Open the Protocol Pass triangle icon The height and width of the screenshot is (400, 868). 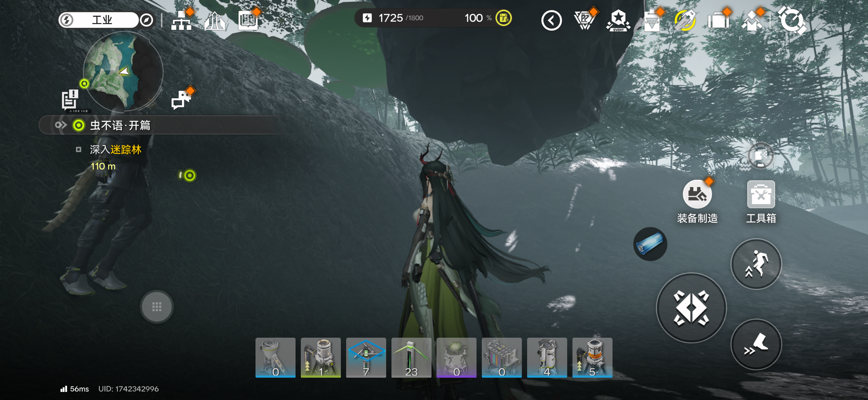[585, 20]
